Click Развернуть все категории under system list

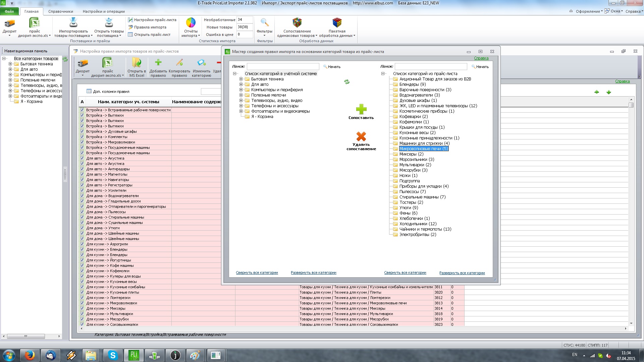click(x=314, y=273)
